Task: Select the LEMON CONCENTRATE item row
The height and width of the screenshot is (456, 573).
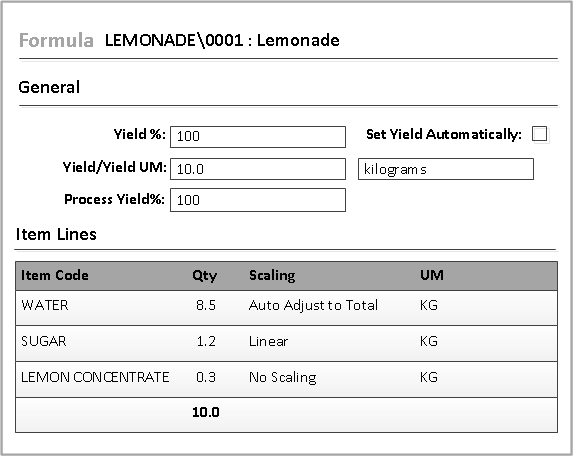Action: (286, 379)
